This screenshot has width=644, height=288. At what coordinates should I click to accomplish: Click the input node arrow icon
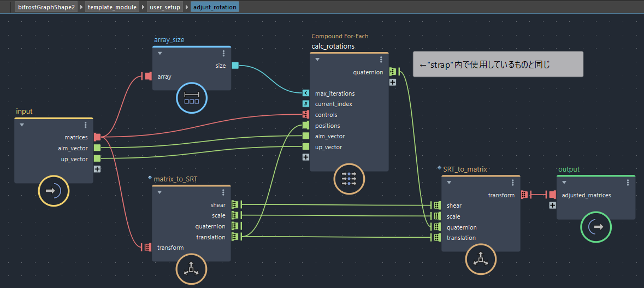pos(54,191)
